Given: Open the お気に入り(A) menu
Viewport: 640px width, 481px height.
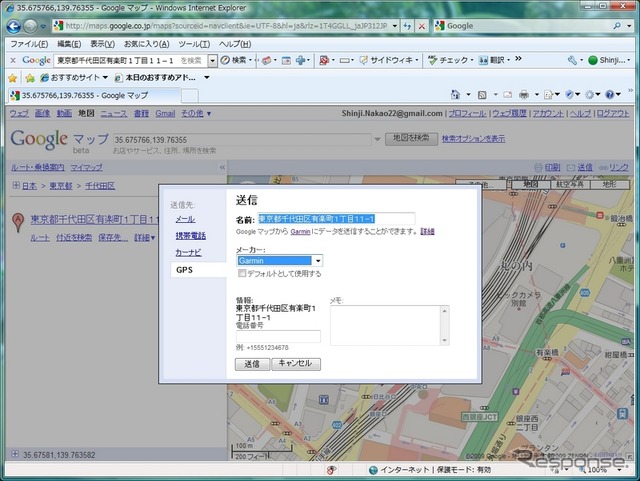Looking at the screenshot, I should (147, 44).
